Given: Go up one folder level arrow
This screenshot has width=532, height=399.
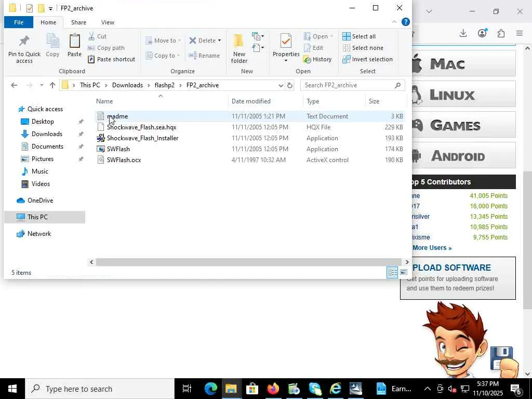Looking at the screenshot, I should pos(52,85).
